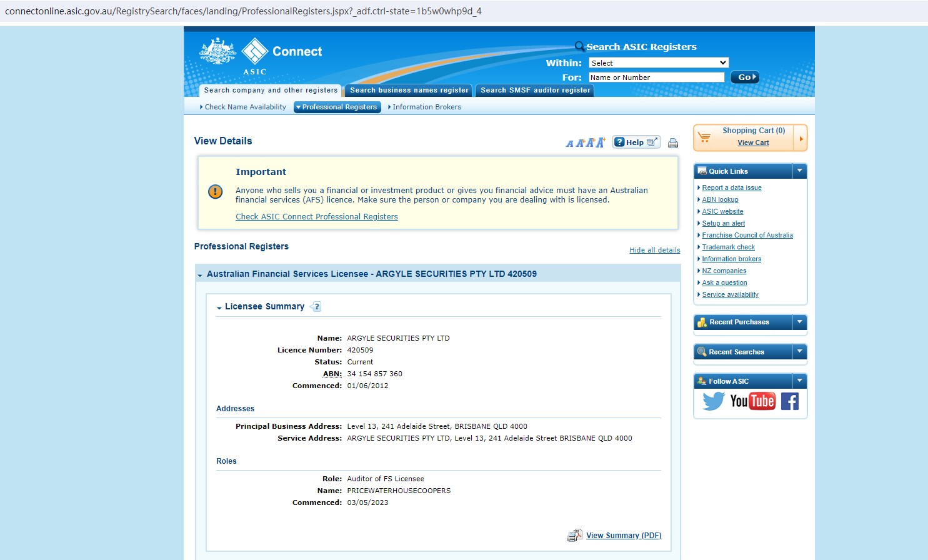Image resolution: width=928 pixels, height=560 pixels.
Task: Collapse the Follow ASIC panel
Action: tap(799, 381)
